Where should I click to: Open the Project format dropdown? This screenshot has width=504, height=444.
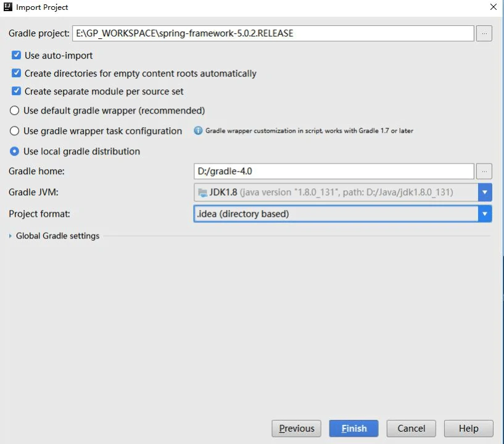[x=485, y=214]
